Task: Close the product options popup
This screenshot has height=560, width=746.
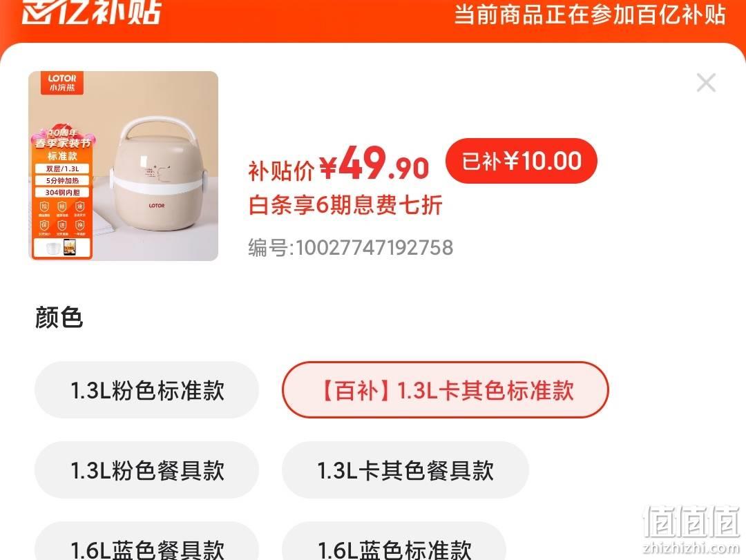Action: coord(706,83)
